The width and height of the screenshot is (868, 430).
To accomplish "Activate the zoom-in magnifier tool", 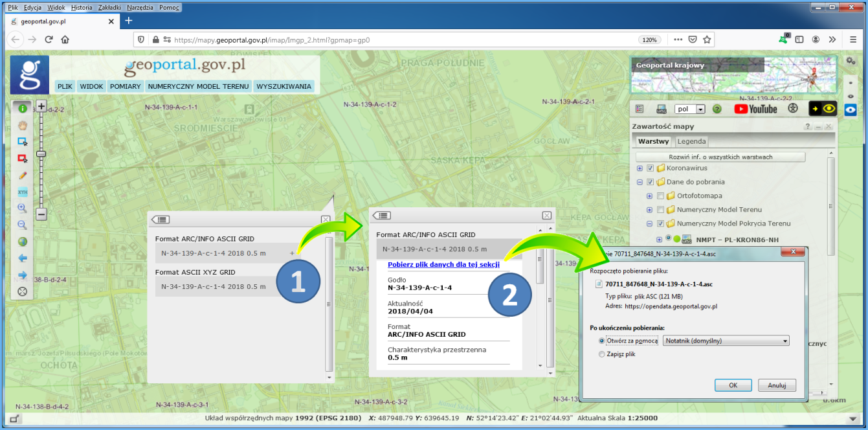I will click(x=22, y=208).
